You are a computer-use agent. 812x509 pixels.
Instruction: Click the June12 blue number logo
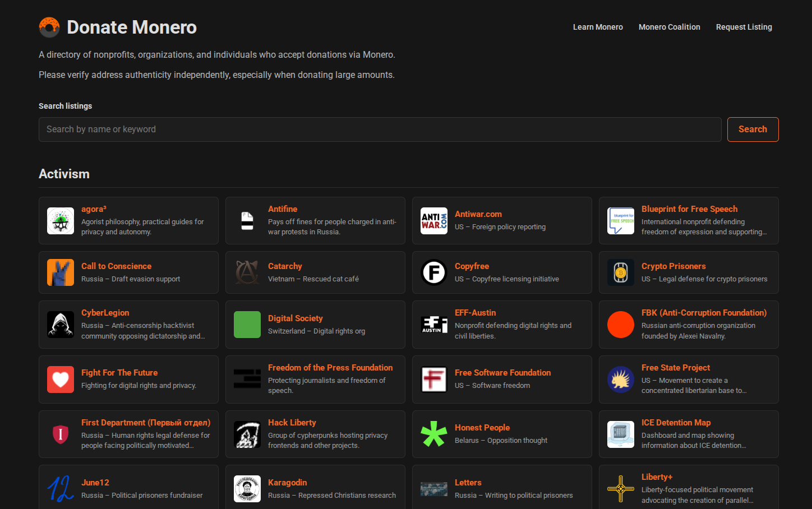[61, 489]
